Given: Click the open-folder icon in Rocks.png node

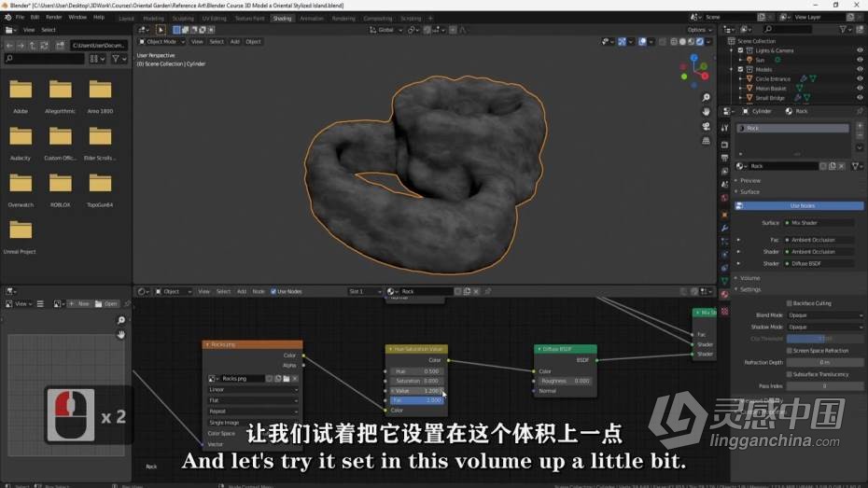Looking at the screenshot, I should tap(287, 379).
